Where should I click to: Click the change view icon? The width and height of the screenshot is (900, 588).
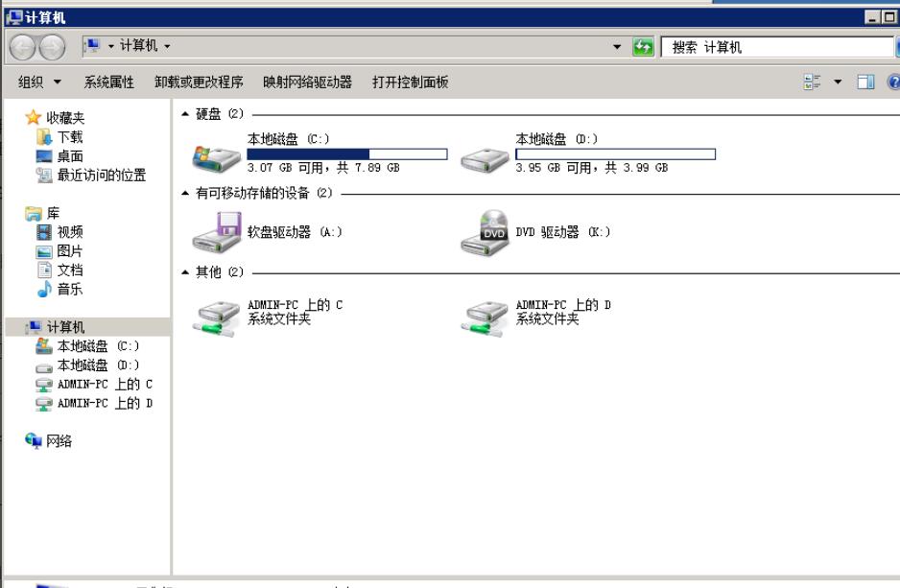pyautogui.click(x=812, y=82)
